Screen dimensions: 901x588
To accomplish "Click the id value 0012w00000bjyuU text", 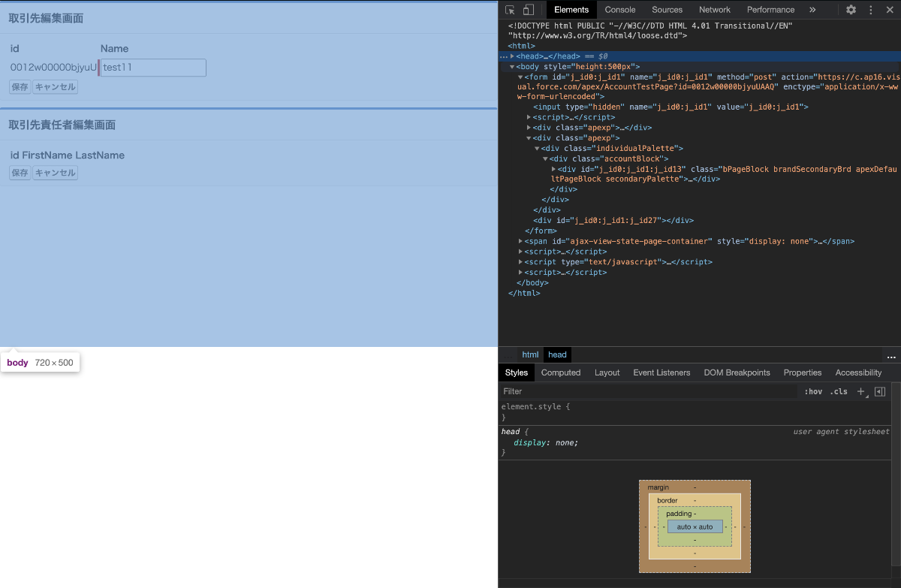I will point(53,68).
